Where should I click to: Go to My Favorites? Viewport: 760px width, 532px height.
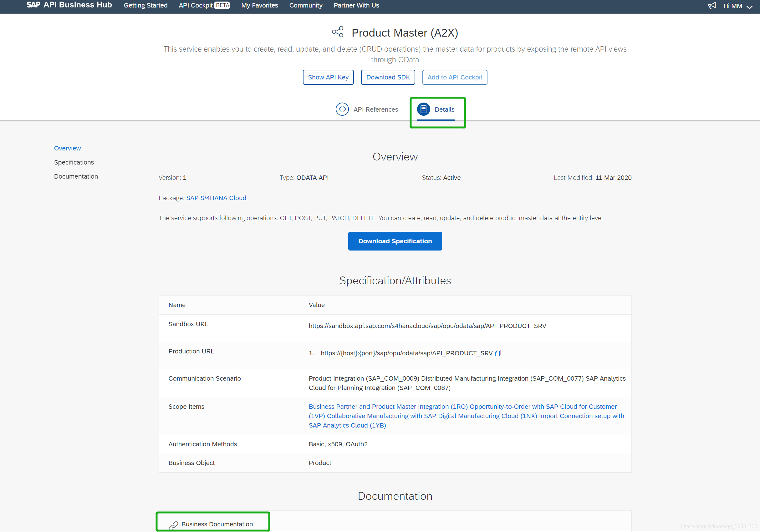[259, 5]
